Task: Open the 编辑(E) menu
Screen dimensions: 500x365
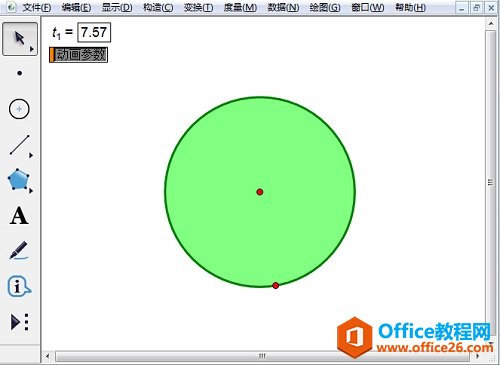Action: coord(76,7)
